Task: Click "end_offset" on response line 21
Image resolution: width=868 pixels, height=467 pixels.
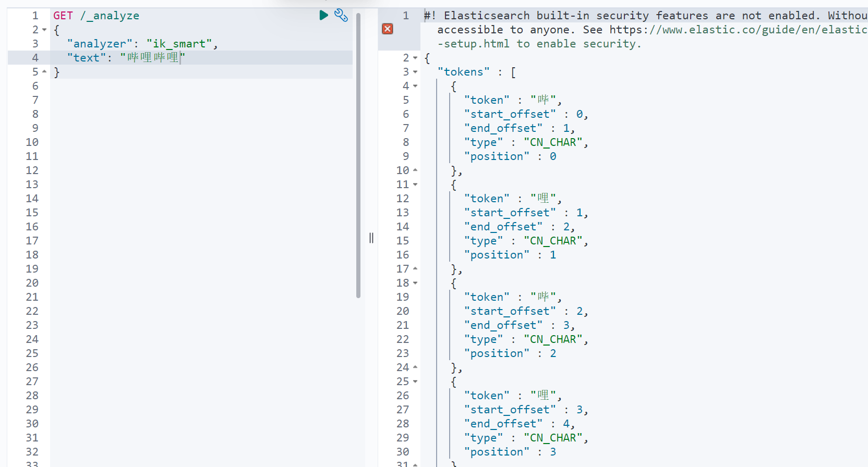Action: 503,325
